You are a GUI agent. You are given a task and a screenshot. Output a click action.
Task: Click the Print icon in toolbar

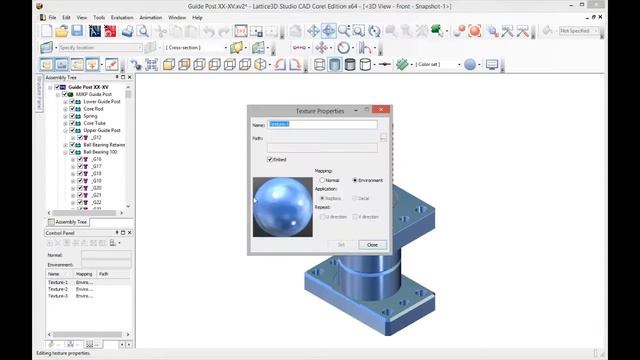click(x=127, y=31)
